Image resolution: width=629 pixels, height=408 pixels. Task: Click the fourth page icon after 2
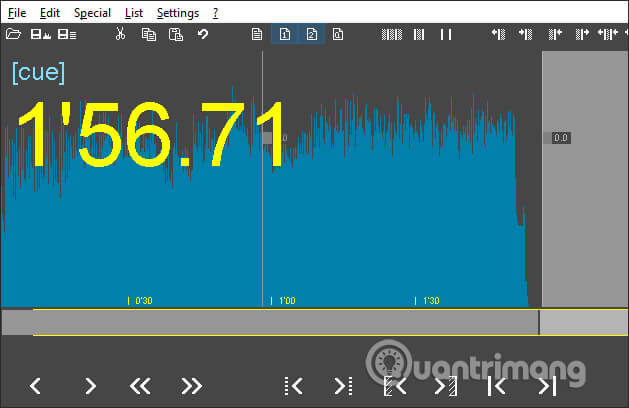[x=338, y=34]
